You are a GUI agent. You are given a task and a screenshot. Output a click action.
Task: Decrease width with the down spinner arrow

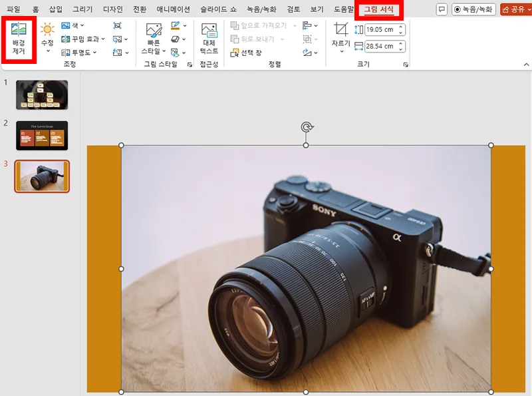(401, 49)
